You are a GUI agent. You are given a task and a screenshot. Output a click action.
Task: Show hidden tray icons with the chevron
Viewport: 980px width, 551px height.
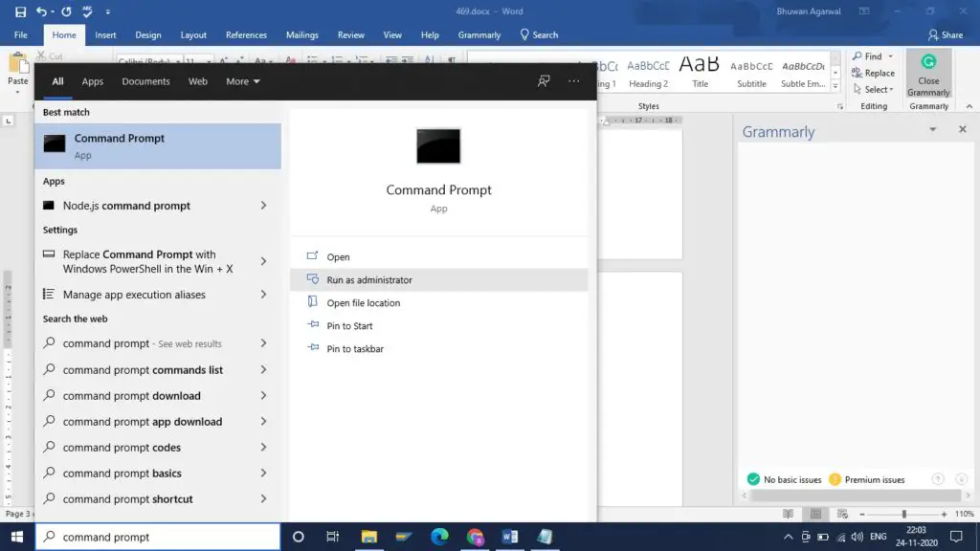pos(789,537)
